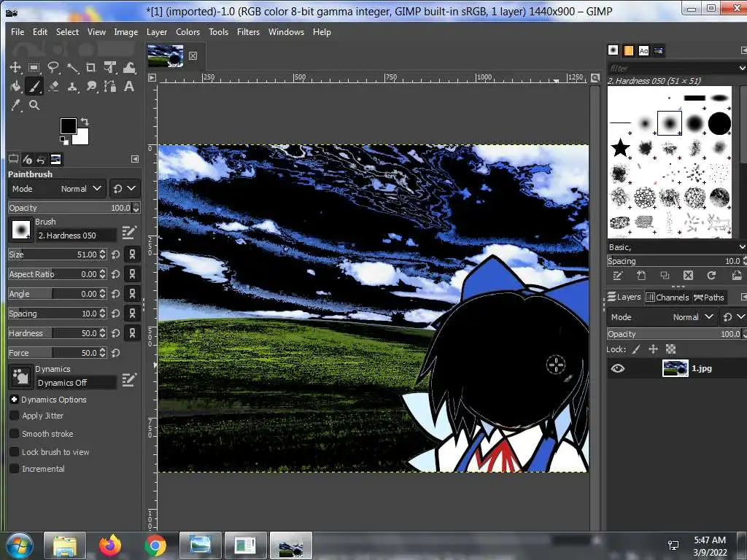Open the layer Mode dropdown
Viewport: 747px width, 560px height.
662,317
